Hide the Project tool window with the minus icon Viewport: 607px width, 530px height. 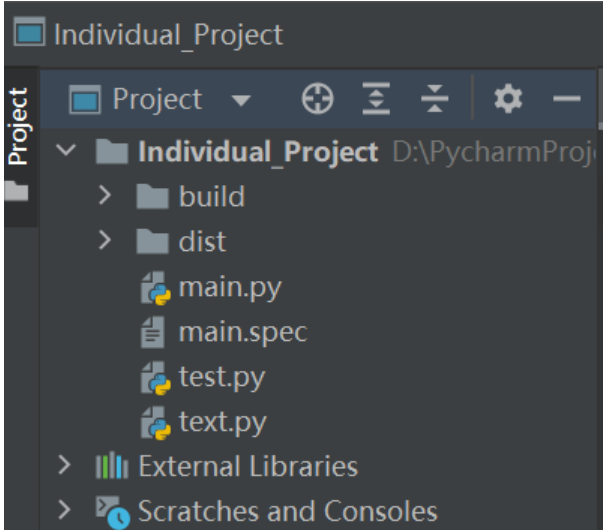pyautogui.click(x=567, y=99)
